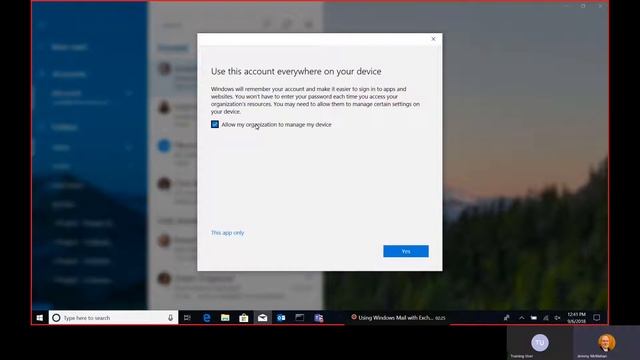Open Microsoft Teams from the taskbar
The width and height of the screenshot is (640, 360).
tap(318, 318)
